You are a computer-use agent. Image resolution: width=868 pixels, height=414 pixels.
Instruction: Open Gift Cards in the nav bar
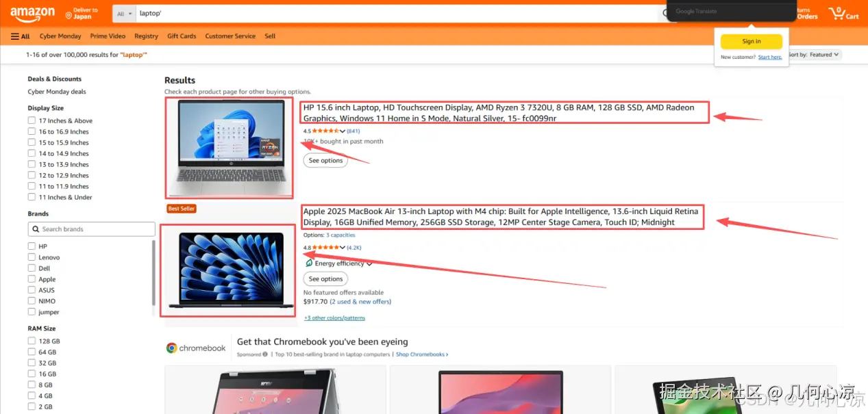[x=182, y=36]
